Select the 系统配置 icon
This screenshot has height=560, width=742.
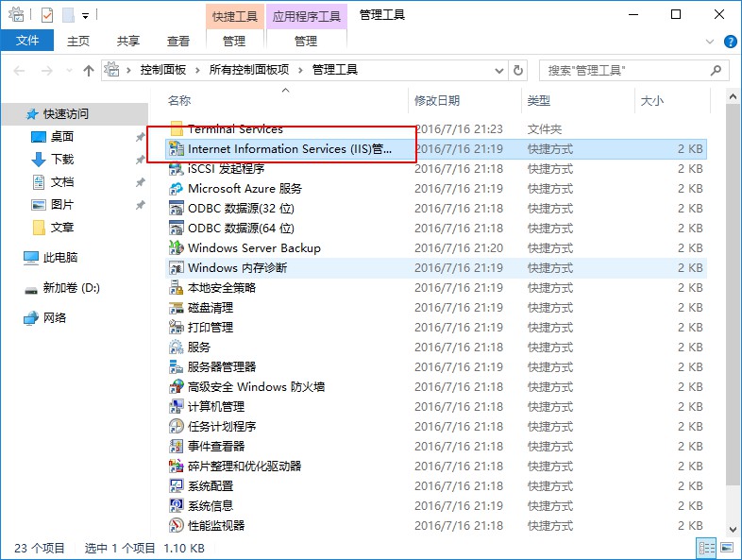[x=177, y=486]
